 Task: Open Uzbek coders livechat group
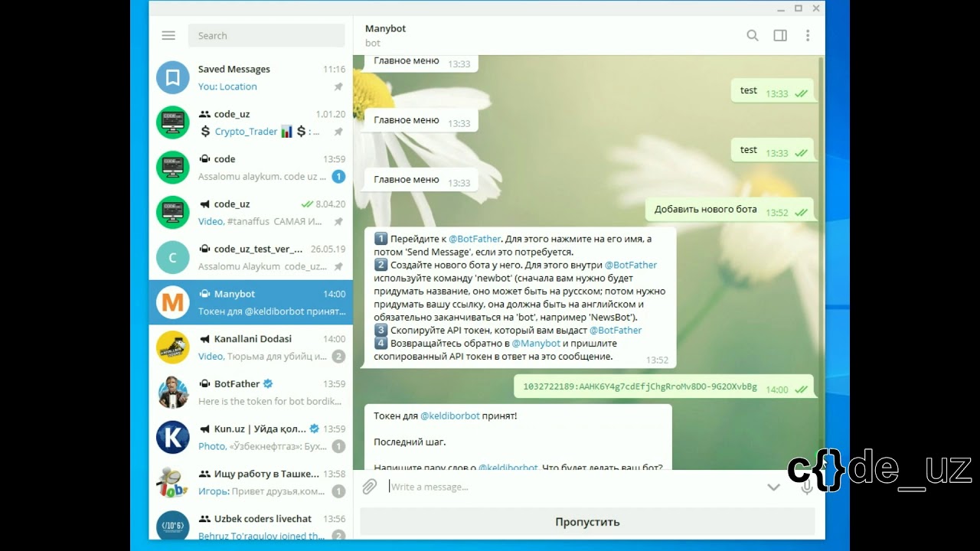click(250, 523)
